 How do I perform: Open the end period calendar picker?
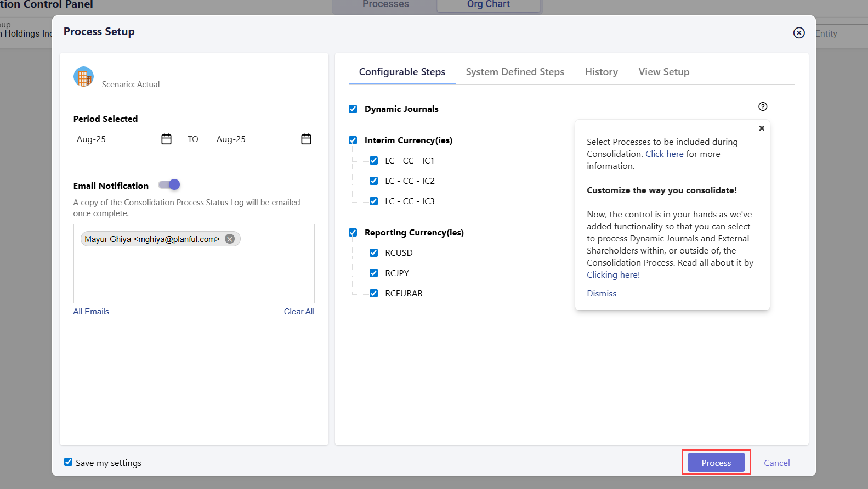click(306, 139)
